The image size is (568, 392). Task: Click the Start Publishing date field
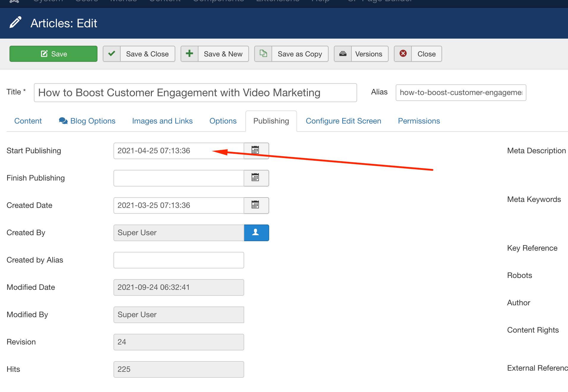[178, 151]
